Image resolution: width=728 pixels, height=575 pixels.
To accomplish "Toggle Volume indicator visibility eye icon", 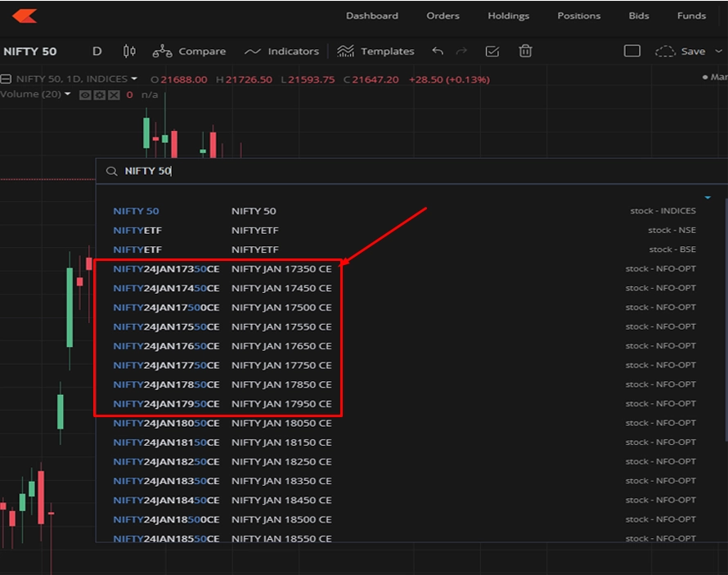I will coord(84,95).
